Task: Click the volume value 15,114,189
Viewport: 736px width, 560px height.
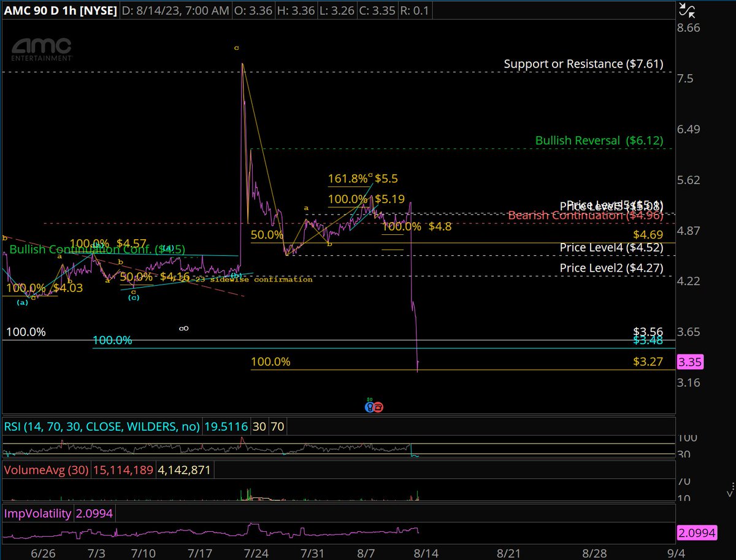Action: click(x=123, y=470)
